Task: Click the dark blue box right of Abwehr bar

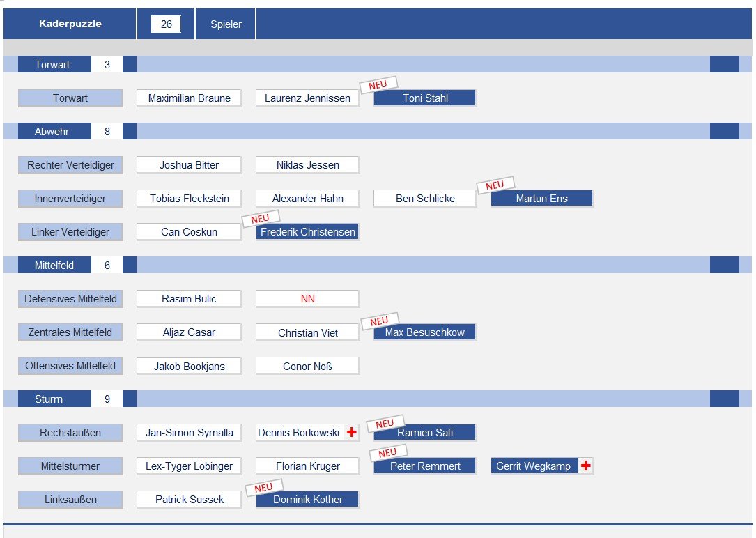Action: point(724,131)
